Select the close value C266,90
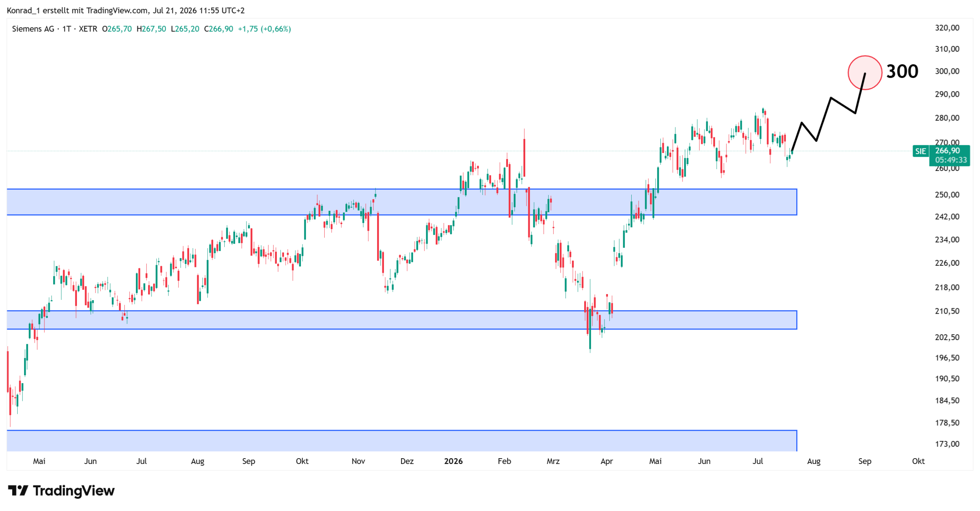This screenshot has height=511, width=980. [x=218, y=29]
